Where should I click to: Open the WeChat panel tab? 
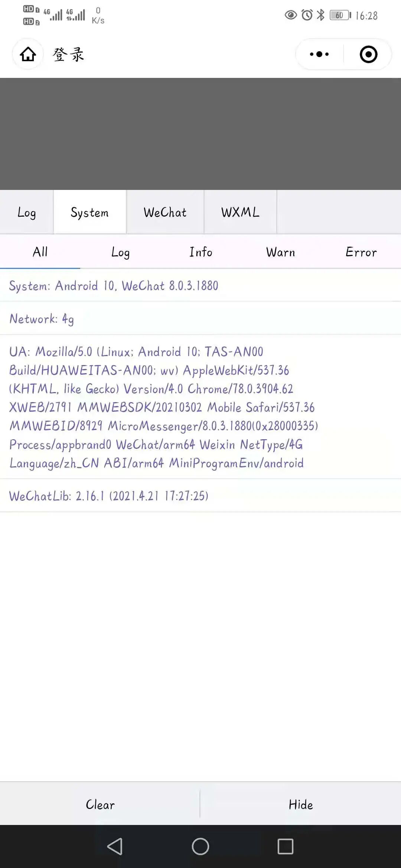tap(165, 212)
